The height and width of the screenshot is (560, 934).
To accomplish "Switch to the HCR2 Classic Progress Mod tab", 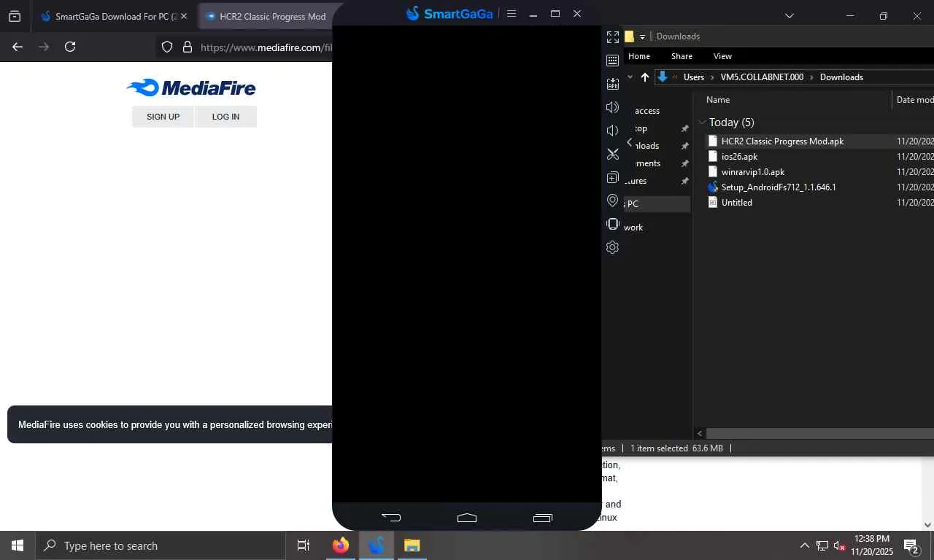I will pos(266,16).
